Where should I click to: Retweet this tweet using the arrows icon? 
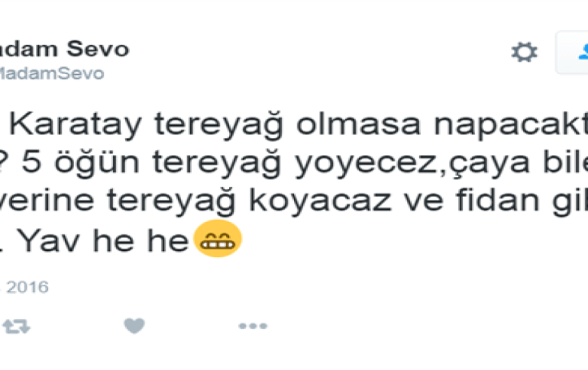16,327
